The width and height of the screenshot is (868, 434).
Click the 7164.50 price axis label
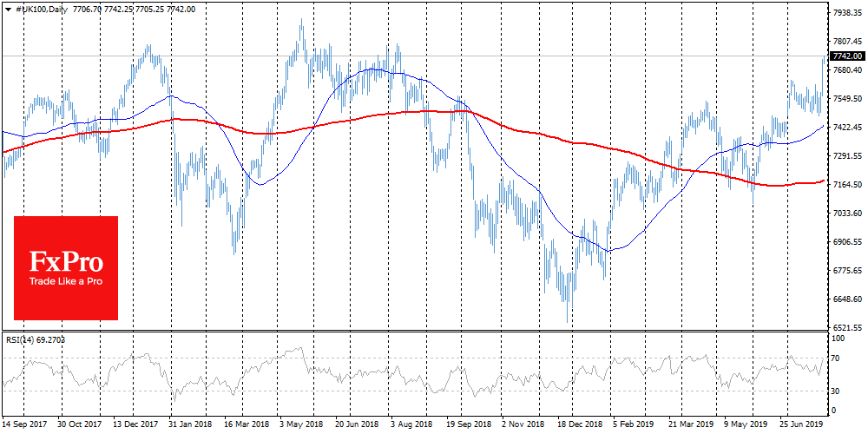[846, 185]
